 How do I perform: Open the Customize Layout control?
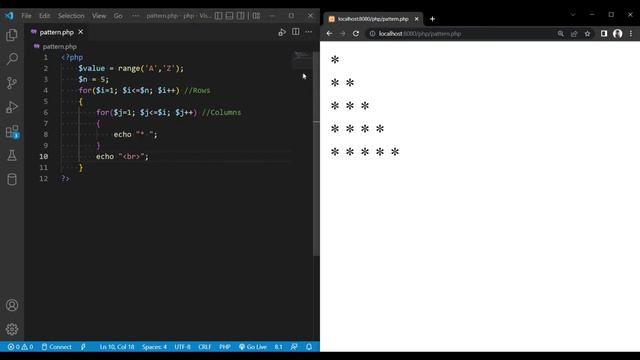tap(256, 16)
